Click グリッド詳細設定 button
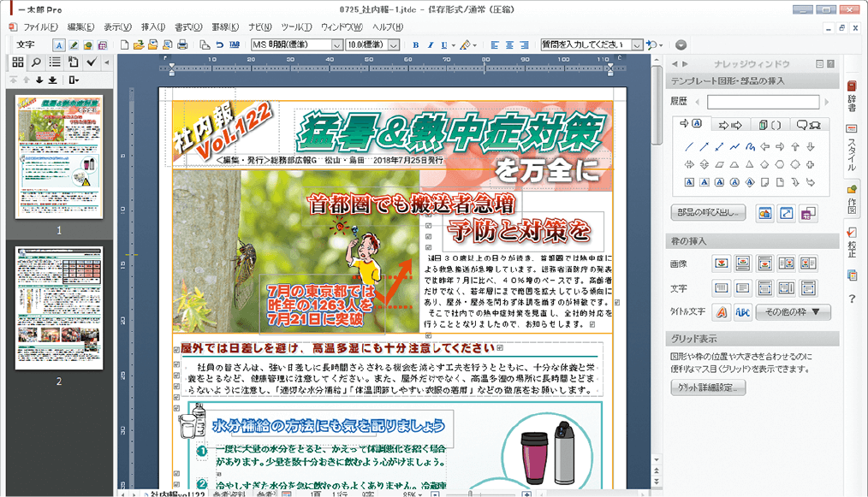868x497 pixels. pyautogui.click(x=708, y=388)
